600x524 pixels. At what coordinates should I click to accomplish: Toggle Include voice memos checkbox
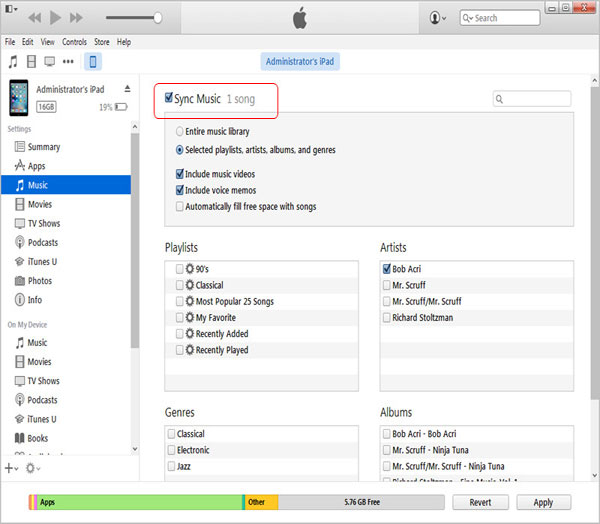point(179,190)
